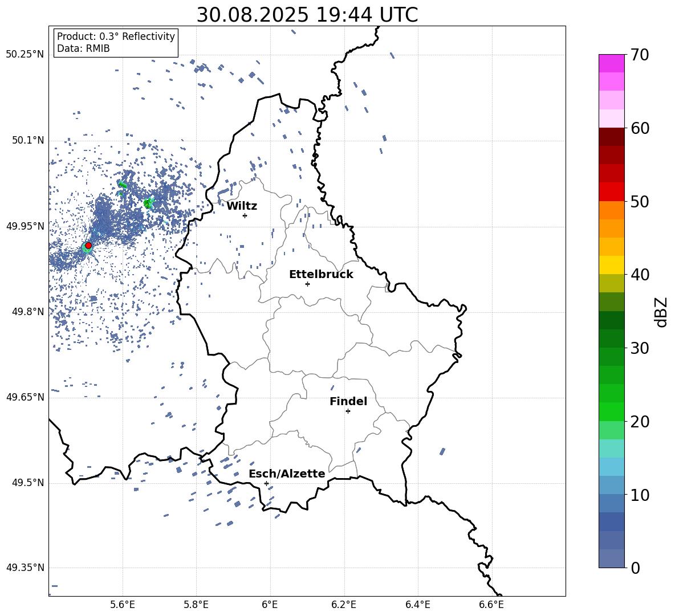Click the colorbar 20 tick label
The image size is (675, 616).
click(640, 421)
